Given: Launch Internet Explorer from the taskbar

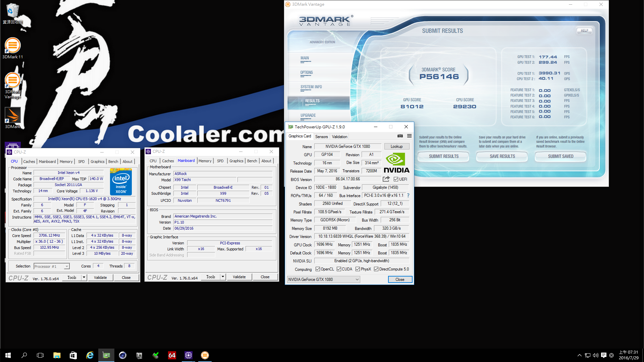Looking at the screenshot, I should [x=90, y=355].
